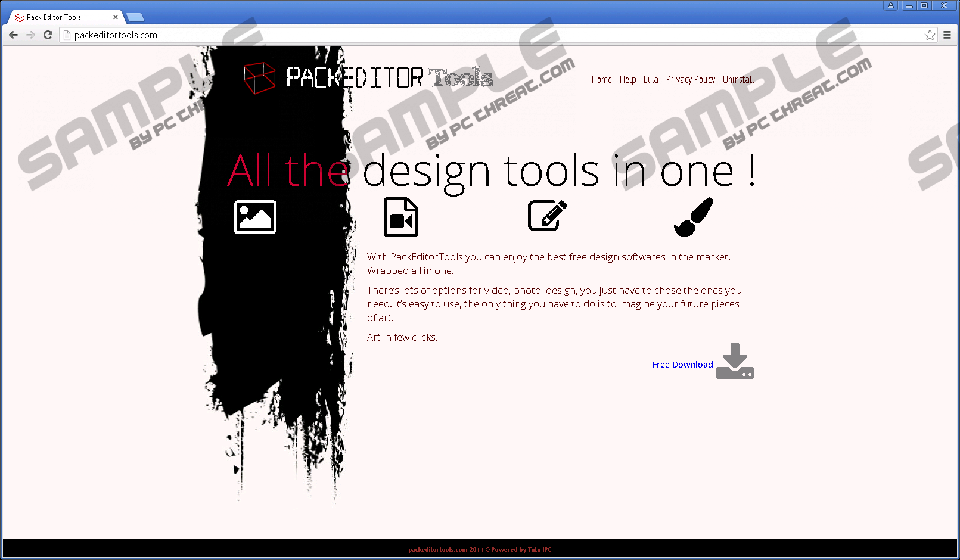
Task: Click the forward navigation arrow
Action: pos(31,35)
